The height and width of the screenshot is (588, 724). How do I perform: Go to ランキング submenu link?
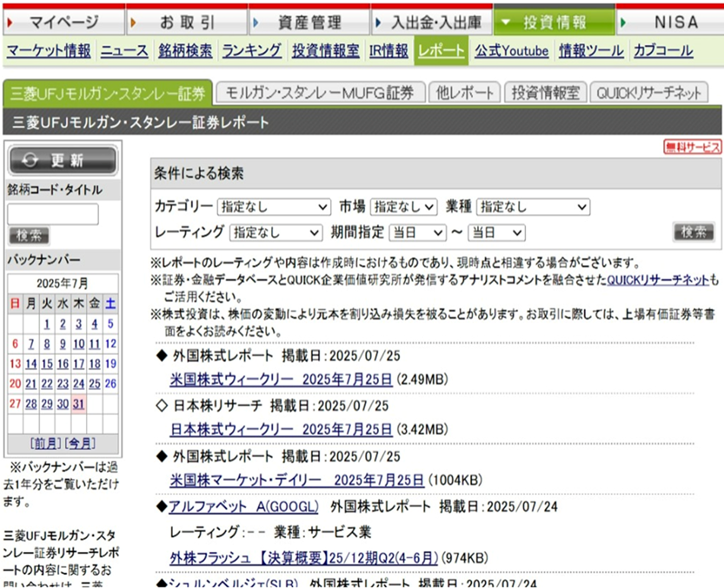click(x=252, y=51)
